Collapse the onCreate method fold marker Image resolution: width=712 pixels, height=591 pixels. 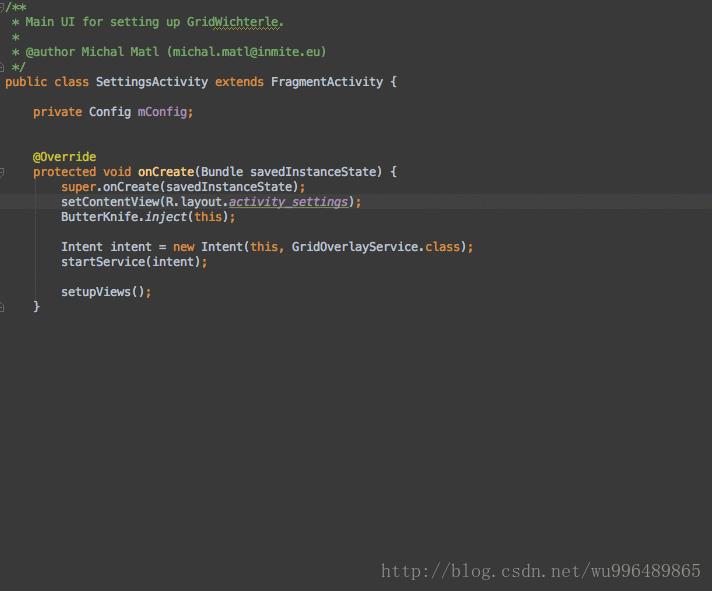point(3,172)
